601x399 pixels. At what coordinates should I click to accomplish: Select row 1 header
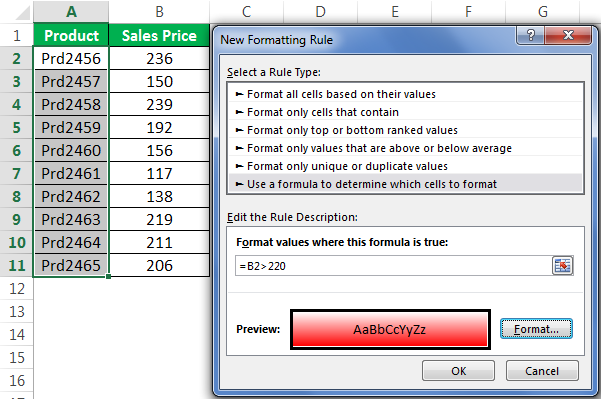coord(16,35)
